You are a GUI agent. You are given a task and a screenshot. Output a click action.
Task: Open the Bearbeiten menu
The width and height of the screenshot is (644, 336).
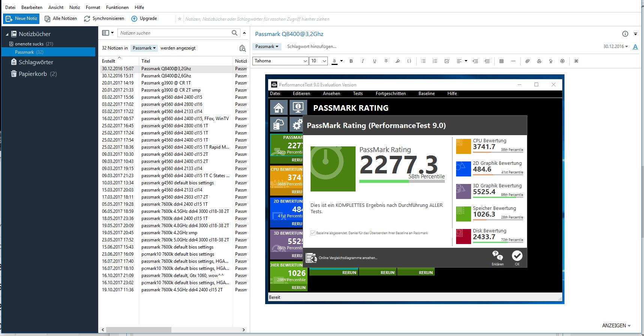[32, 7]
